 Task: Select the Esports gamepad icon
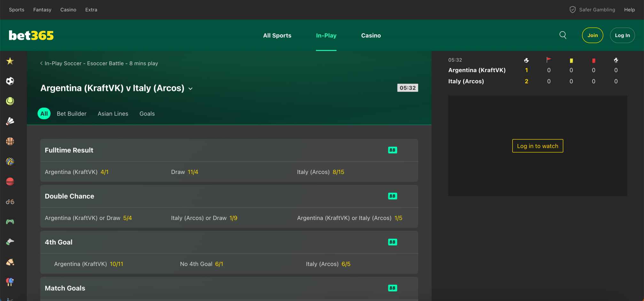pos(10,221)
